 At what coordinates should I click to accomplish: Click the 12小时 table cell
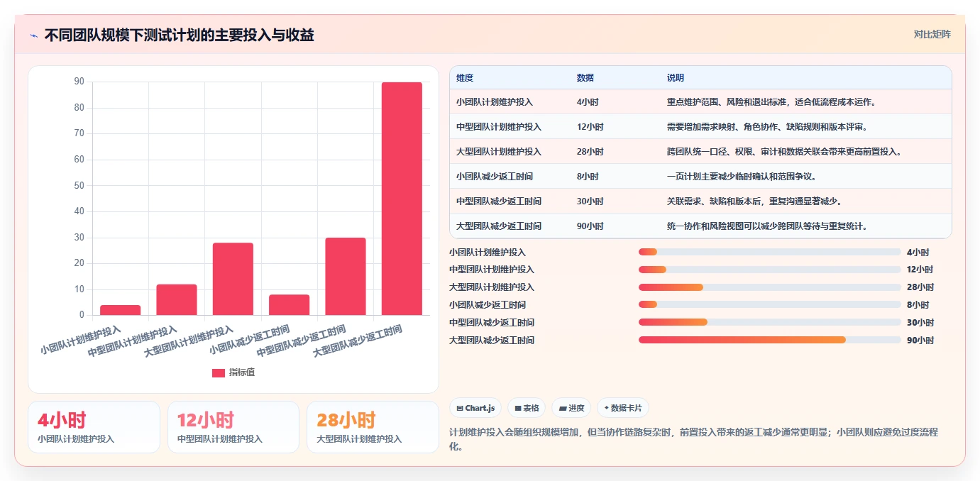[590, 127]
